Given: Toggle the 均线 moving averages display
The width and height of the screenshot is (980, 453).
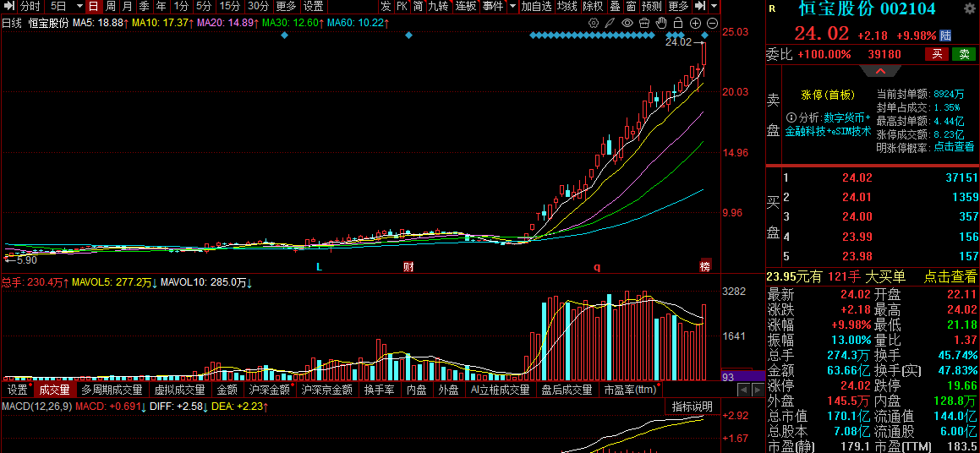Looking at the screenshot, I should [567, 7].
